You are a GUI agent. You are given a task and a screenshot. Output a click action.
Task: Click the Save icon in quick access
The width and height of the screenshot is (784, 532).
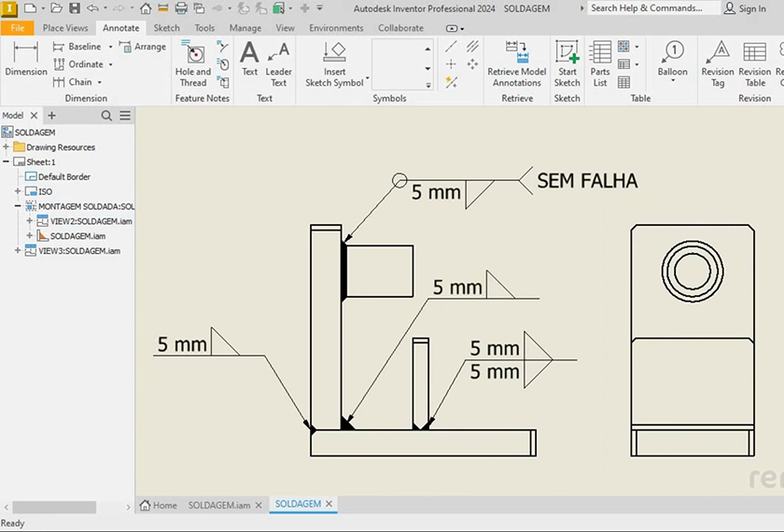click(75, 8)
